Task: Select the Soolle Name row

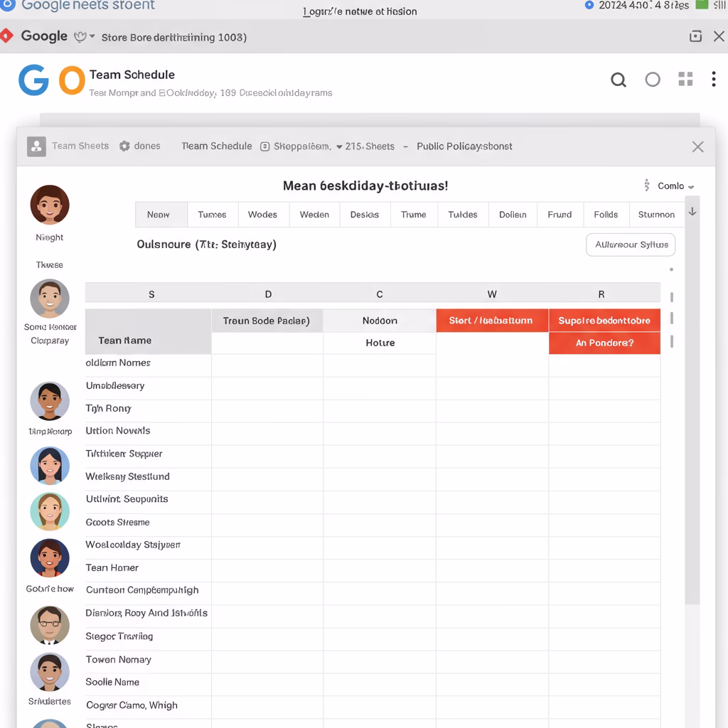Action: tap(373, 685)
